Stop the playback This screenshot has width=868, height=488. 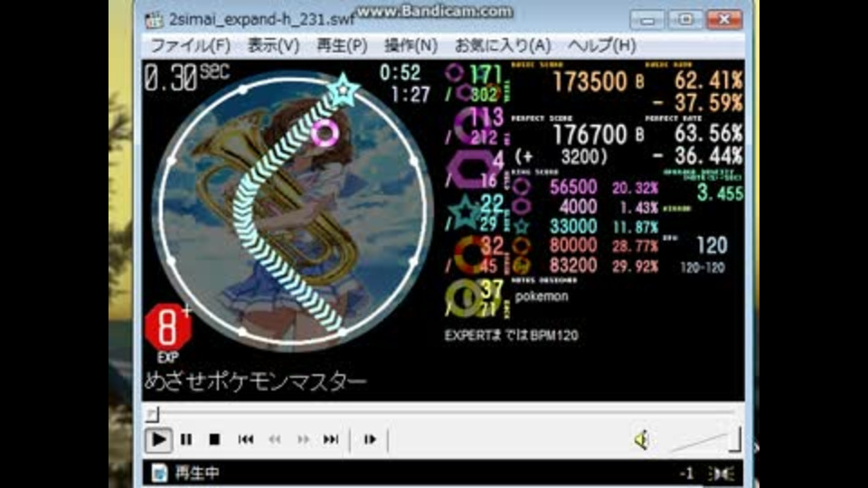pyautogui.click(x=215, y=440)
